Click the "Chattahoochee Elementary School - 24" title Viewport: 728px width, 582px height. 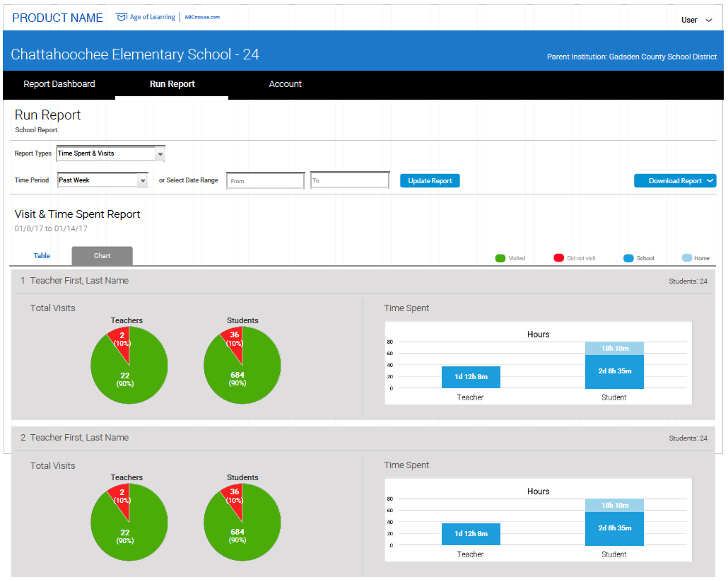click(134, 54)
